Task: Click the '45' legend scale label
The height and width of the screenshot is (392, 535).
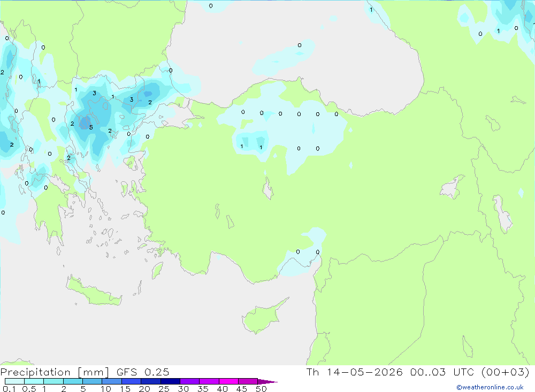Action: click(242, 389)
